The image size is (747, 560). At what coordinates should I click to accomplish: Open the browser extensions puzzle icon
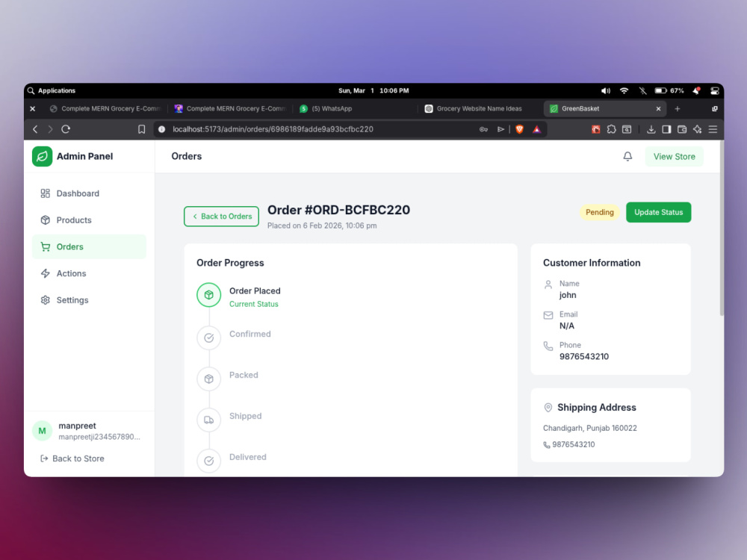point(611,129)
